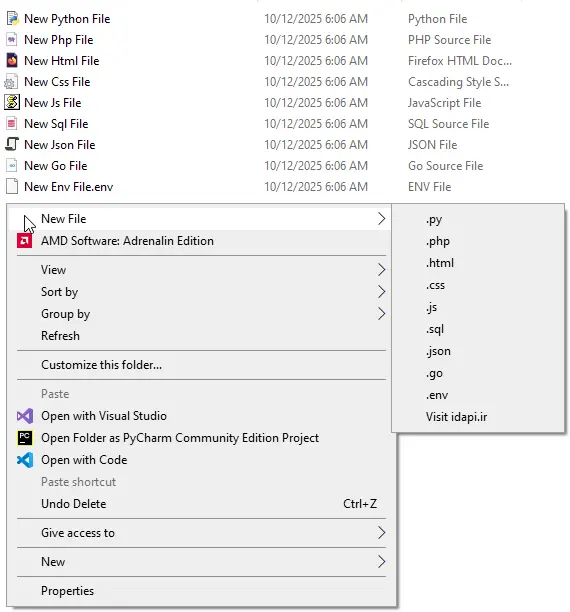Screen dimensions: 570x612
Task: Choose Open with Code
Action: tap(199, 460)
